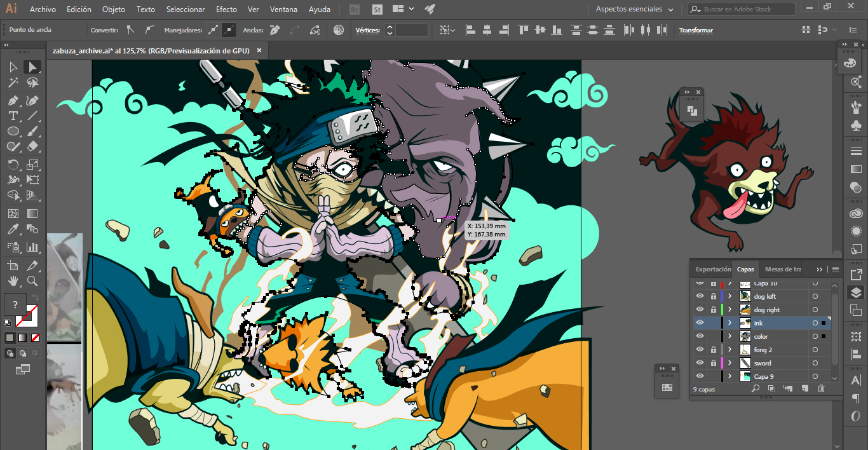Convert anchor points to smooth
The height and width of the screenshot is (450, 868).
tap(149, 30)
